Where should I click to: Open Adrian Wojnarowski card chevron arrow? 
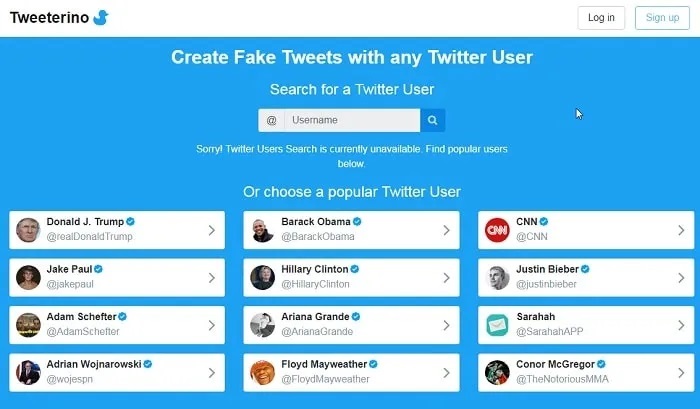[x=212, y=373]
